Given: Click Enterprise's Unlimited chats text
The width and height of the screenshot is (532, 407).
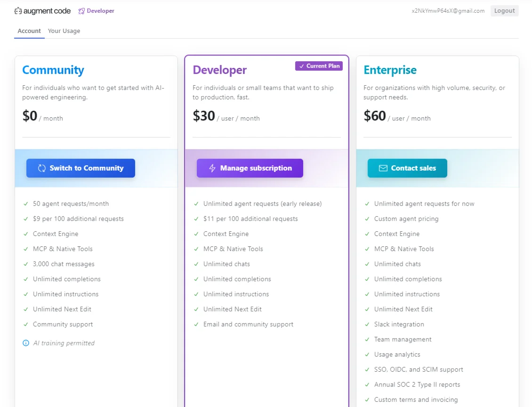Looking at the screenshot, I should click(397, 264).
